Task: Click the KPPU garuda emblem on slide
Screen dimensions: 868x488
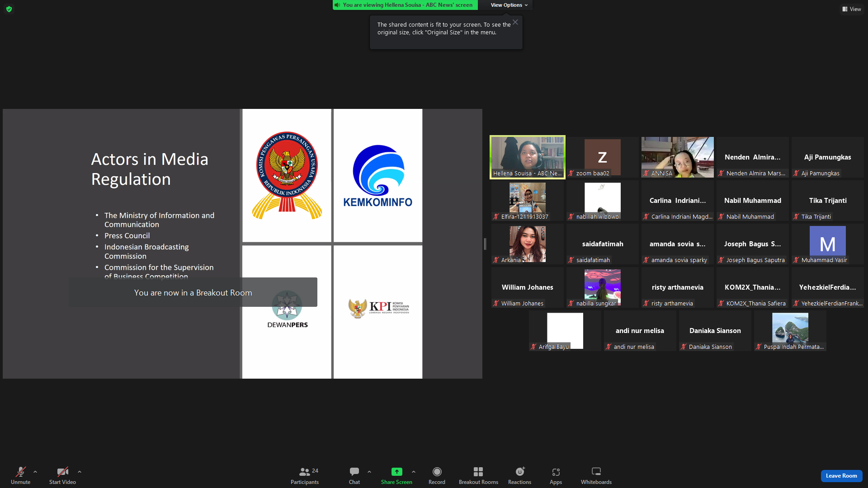Action: tap(287, 175)
